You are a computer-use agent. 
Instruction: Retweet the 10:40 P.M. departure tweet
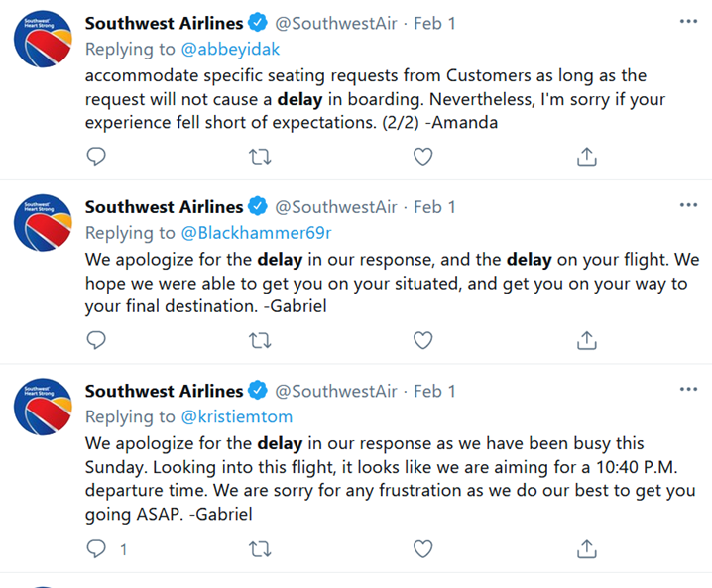pyautogui.click(x=260, y=549)
